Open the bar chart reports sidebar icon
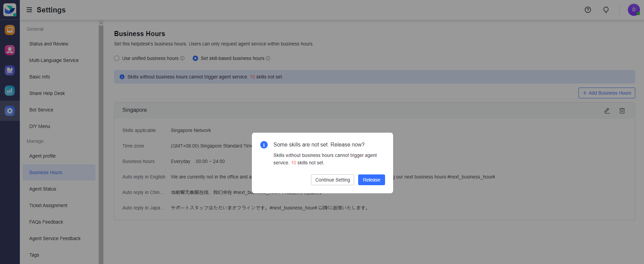The image size is (644, 264). point(10,90)
